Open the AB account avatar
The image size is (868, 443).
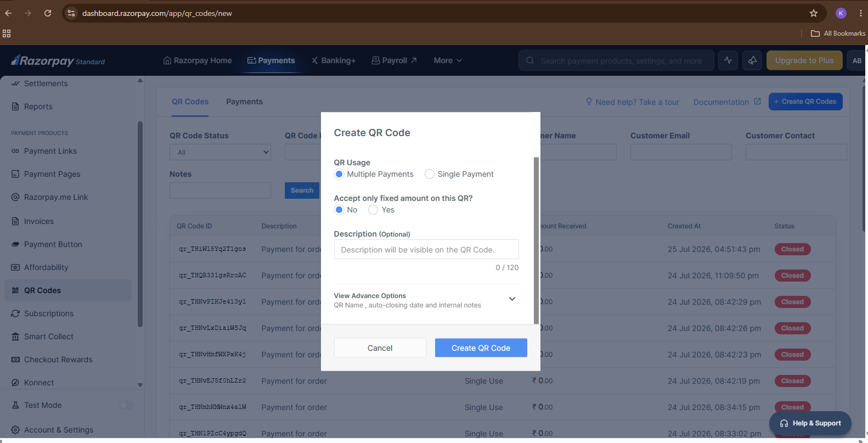pos(857,60)
